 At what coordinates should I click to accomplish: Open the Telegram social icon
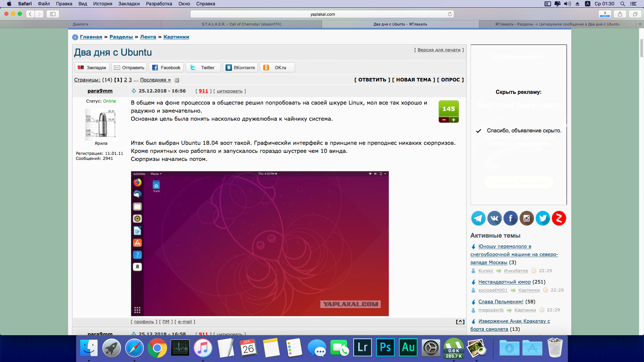tap(478, 218)
